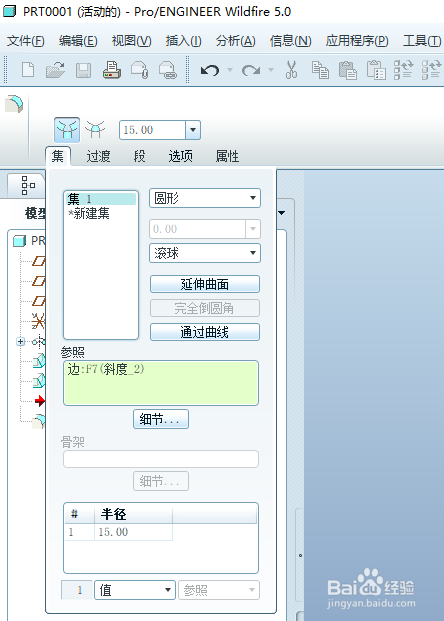The image size is (444, 621).
Task: Click the 15.00 radius input in dashboard
Action: point(152,130)
